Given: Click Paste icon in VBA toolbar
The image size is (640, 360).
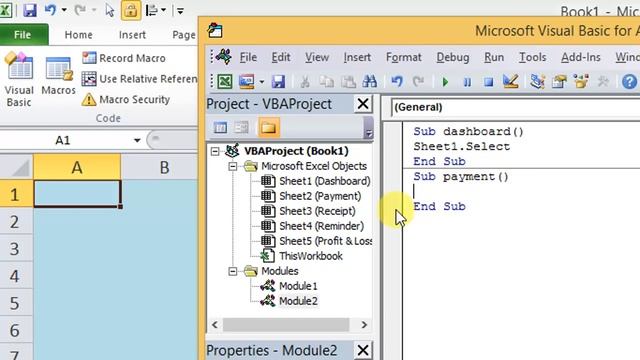Looking at the screenshot, I should pos(348,82).
